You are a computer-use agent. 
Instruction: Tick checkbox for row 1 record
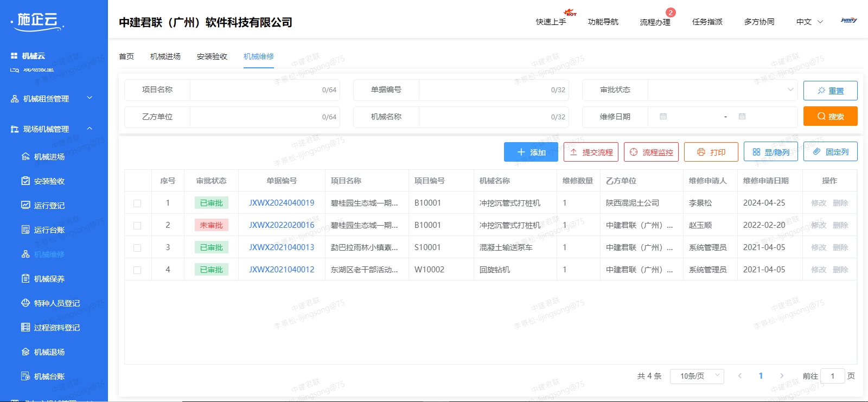[x=137, y=203]
